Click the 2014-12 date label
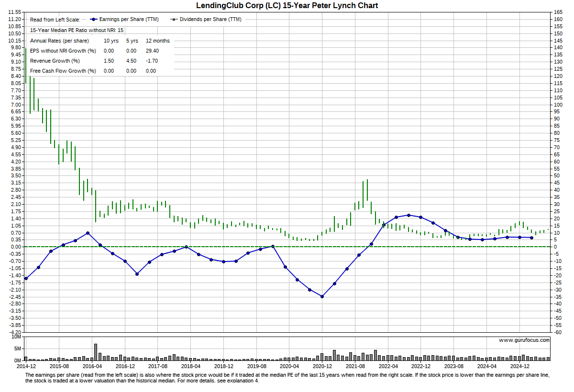The image size is (574, 392). click(26, 366)
